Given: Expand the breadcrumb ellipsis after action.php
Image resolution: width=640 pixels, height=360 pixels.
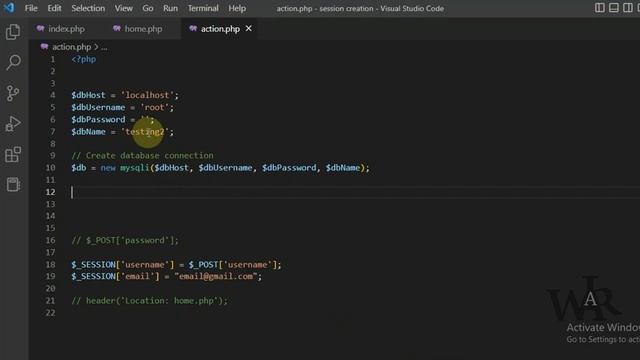Looking at the screenshot, I should (x=104, y=47).
